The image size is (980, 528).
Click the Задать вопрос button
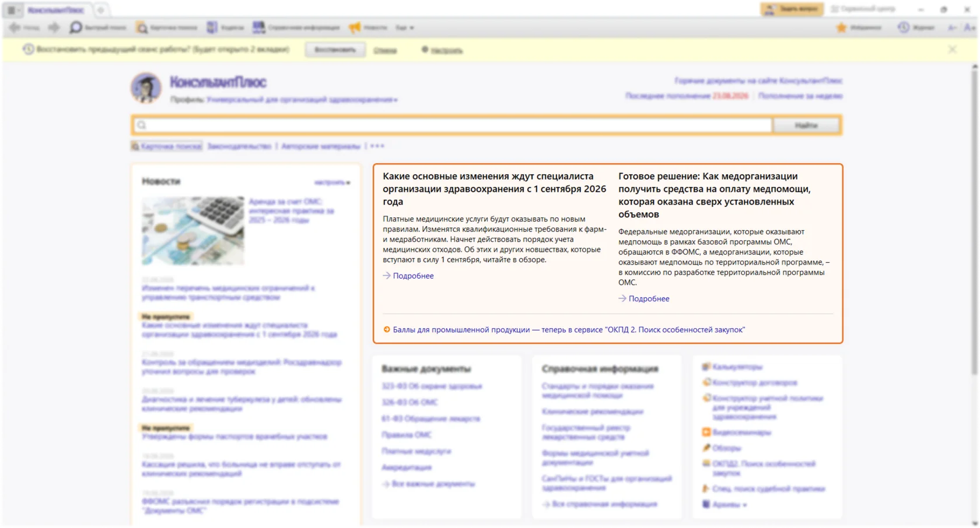[x=792, y=9]
